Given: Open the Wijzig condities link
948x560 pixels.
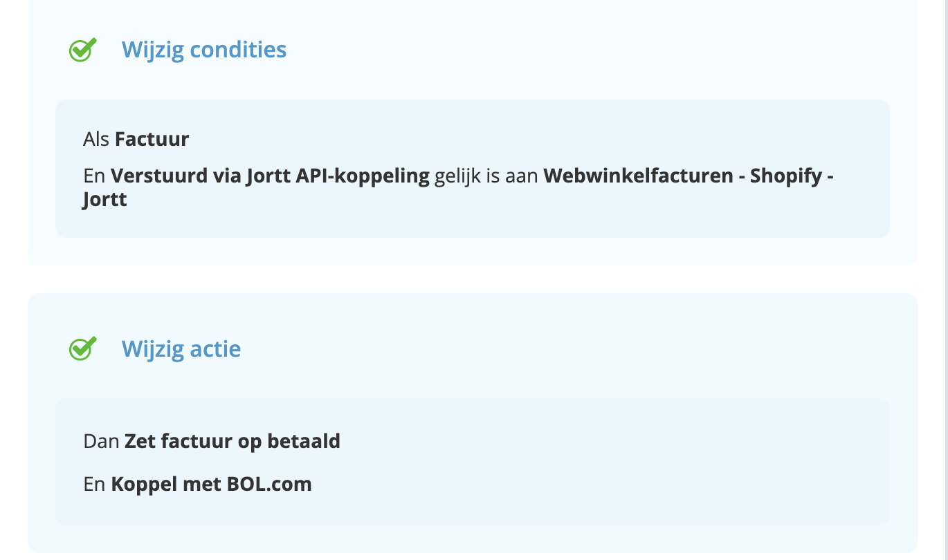Looking at the screenshot, I should coord(204,50).
